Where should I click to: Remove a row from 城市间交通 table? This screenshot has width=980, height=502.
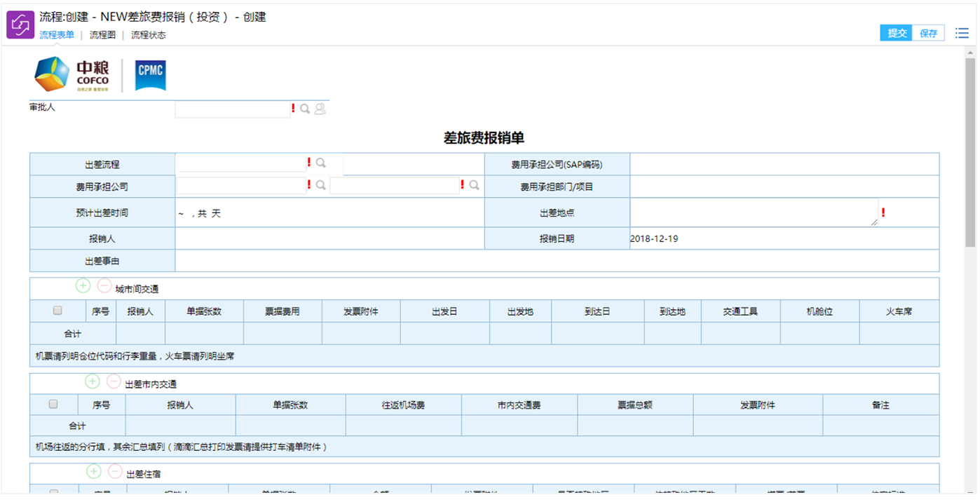(x=104, y=286)
